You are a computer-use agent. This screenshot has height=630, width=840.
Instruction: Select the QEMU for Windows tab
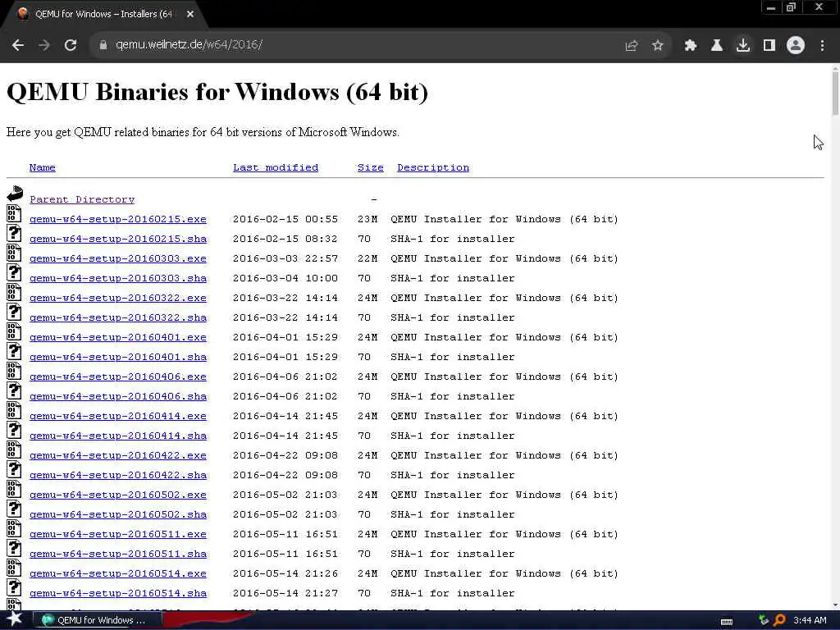click(104, 14)
